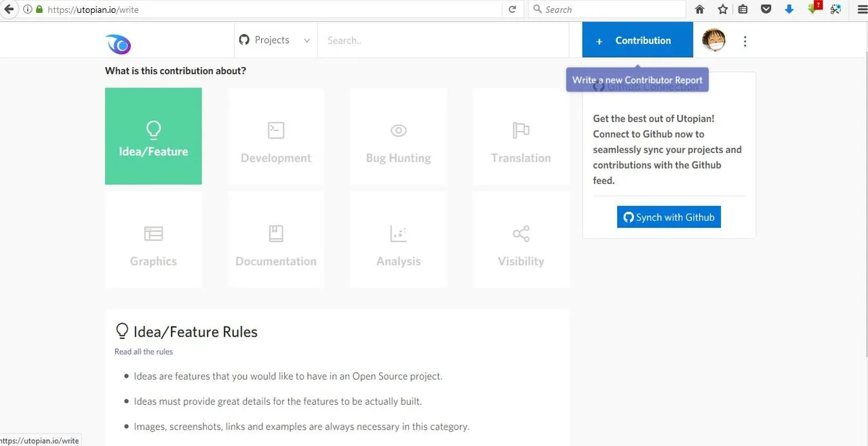Focus the Utopian search field
The image size is (868, 446).
(443, 41)
